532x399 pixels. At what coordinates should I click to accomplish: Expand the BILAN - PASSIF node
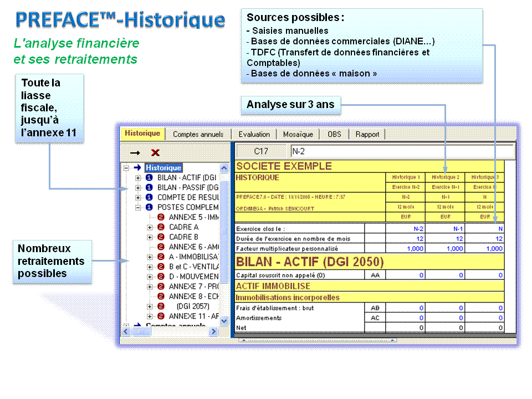(138, 187)
